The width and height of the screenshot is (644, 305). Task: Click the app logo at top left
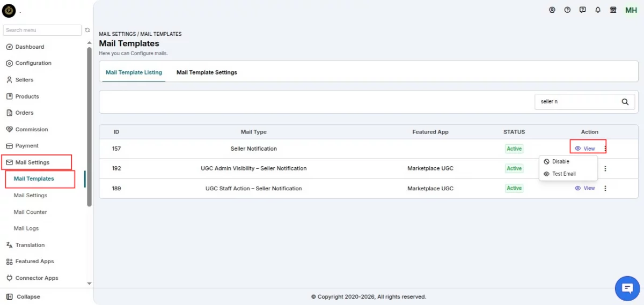point(9,11)
